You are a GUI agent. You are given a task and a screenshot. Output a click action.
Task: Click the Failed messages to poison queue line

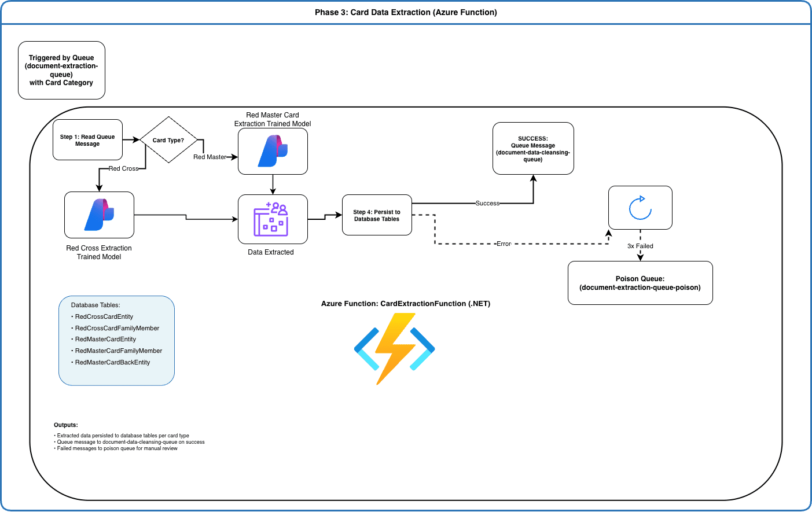tap(117, 448)
